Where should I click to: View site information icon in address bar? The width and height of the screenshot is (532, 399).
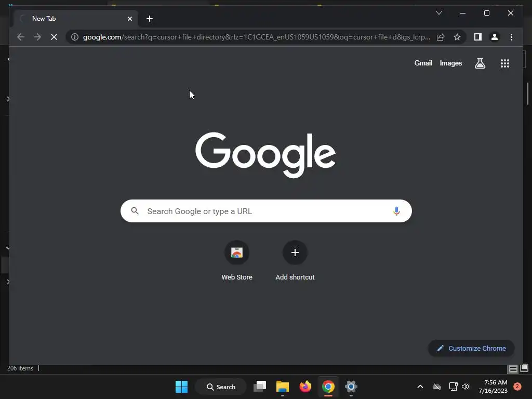[x=75, y=37]
